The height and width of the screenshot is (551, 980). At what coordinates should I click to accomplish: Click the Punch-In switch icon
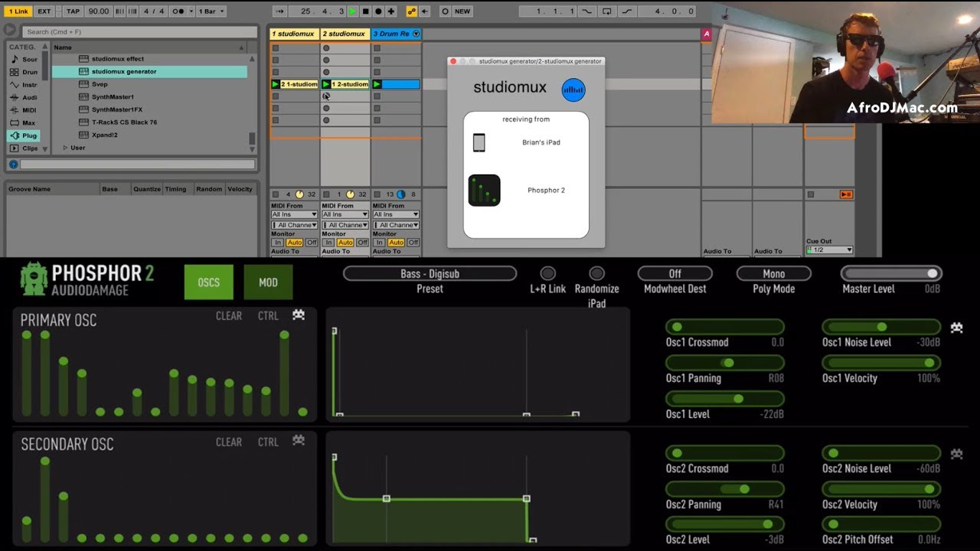click(x=587, y=11)
